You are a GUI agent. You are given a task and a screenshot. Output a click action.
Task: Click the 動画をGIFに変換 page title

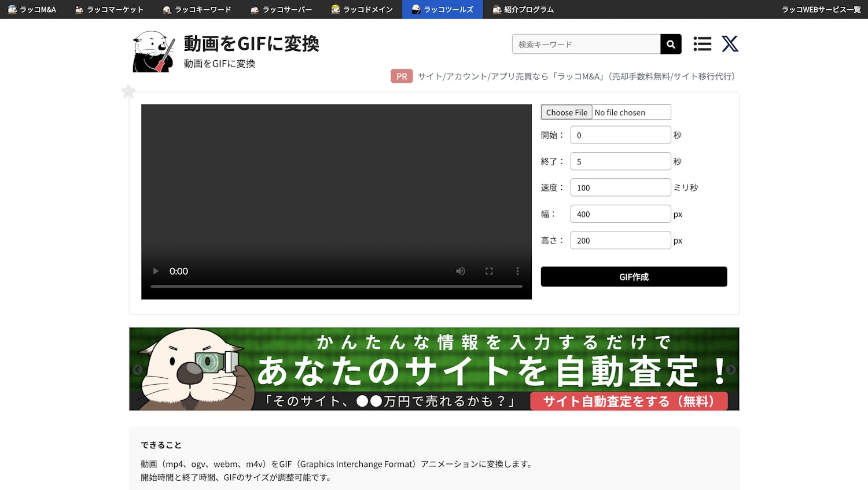click(x=251, y=43)
